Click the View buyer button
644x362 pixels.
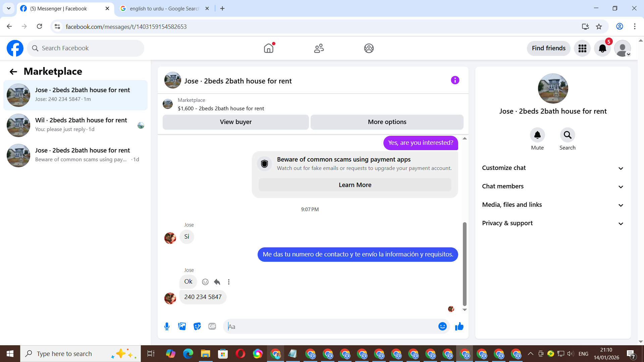pyautogui.click(x=235, y=122)
